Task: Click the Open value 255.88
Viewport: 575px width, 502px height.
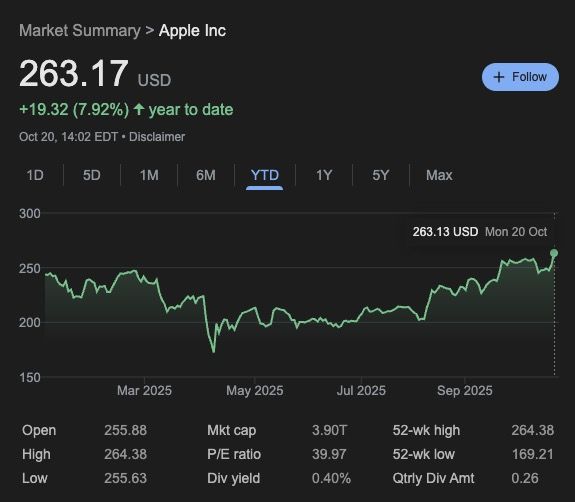Action: click(125, 430)
